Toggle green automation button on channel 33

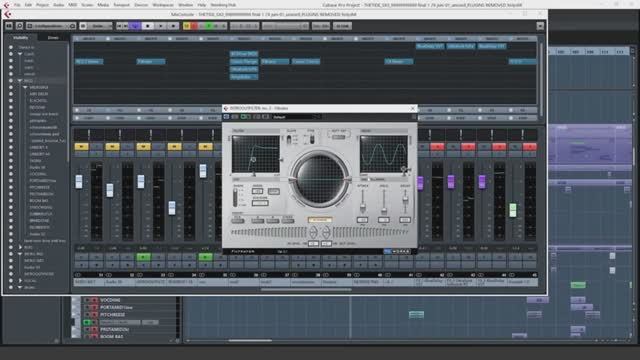tap(143, 257)
